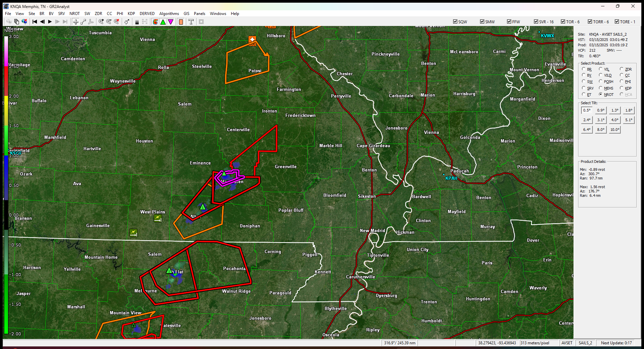Toggle the green triangle marker icon
This screenshot has height=349, width=644.
coord(163,22)
